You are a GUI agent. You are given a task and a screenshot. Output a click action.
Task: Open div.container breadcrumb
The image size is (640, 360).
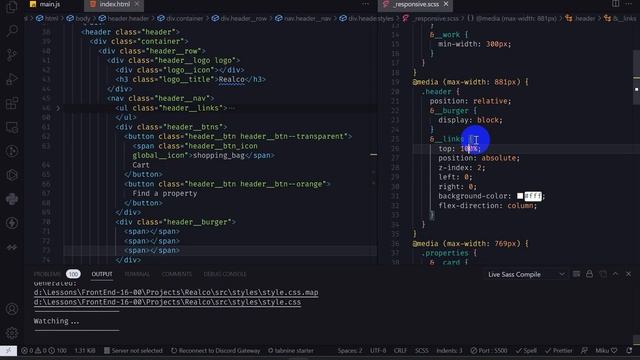coord(180,18)
